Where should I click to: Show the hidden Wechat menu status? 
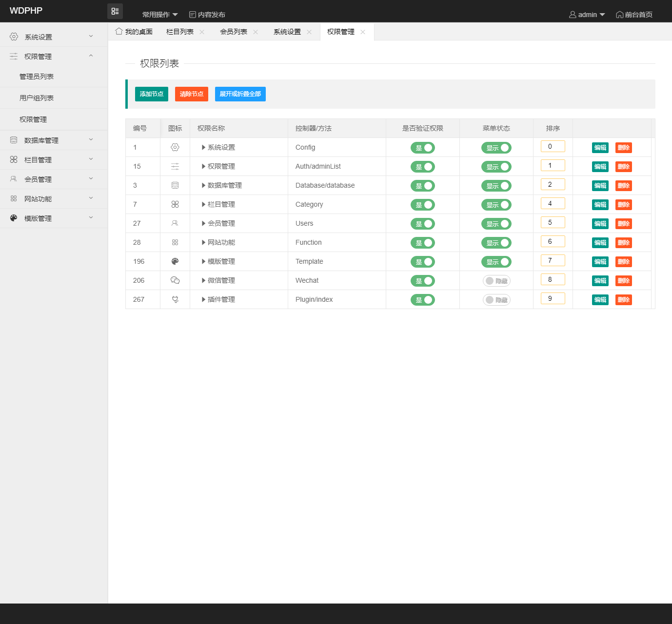point(496,281)
